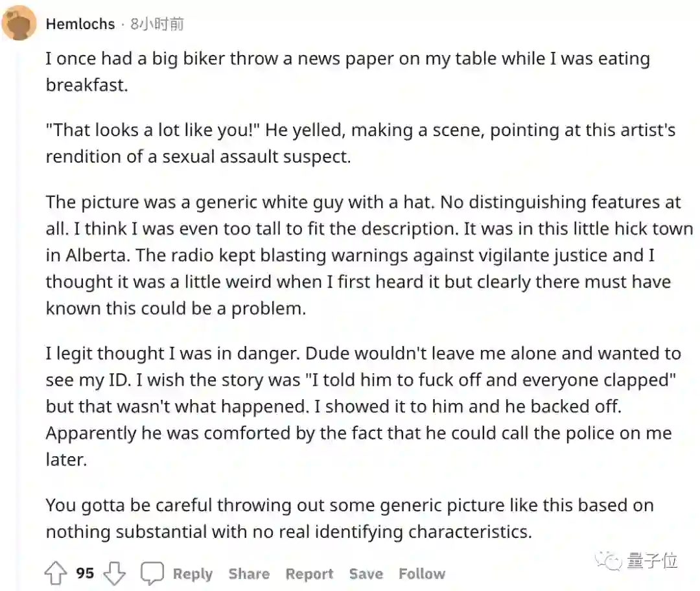Save this comment
This screenshot has height=591, width=700.
click(x=366, y=574)
